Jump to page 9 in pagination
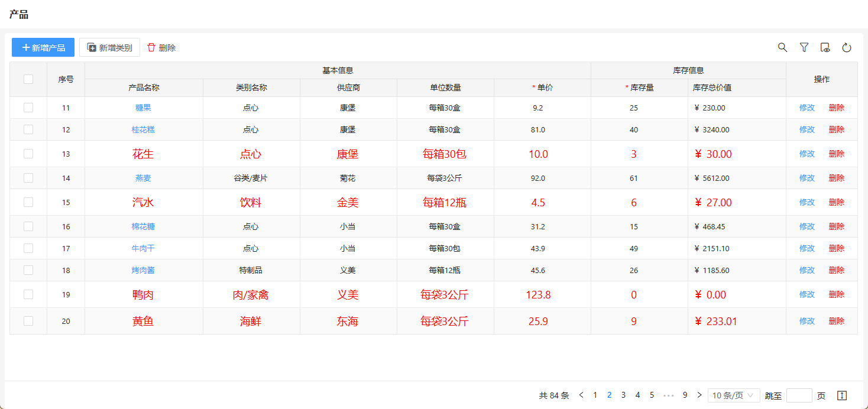 coord(685,395)
